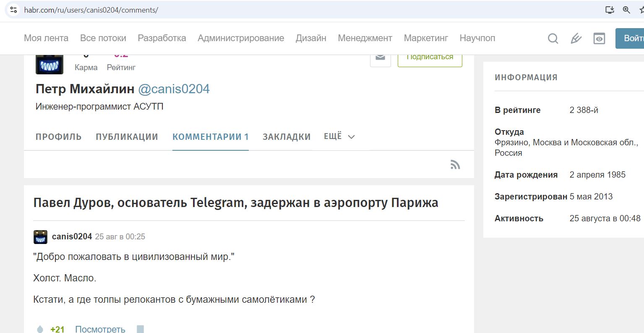Click the write-post pen icon
The width and height of the screenshot is (644, 333).
pyautogui.click(x=576, y=39)
